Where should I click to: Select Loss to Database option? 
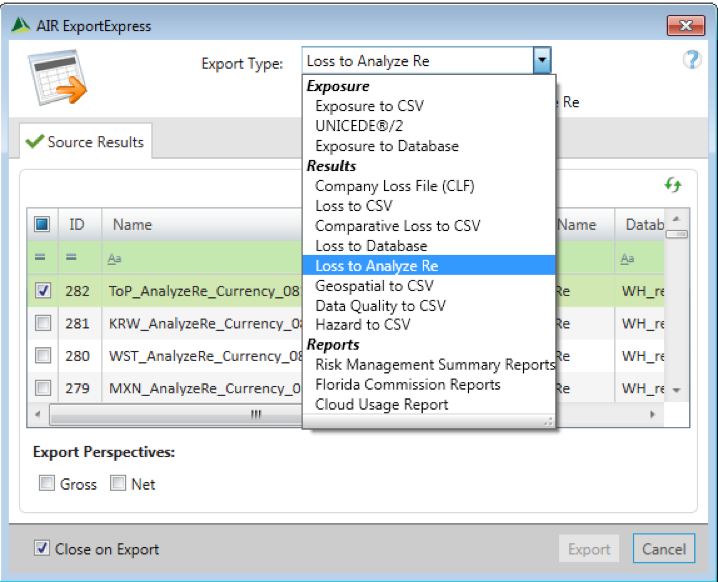[371, 246]
